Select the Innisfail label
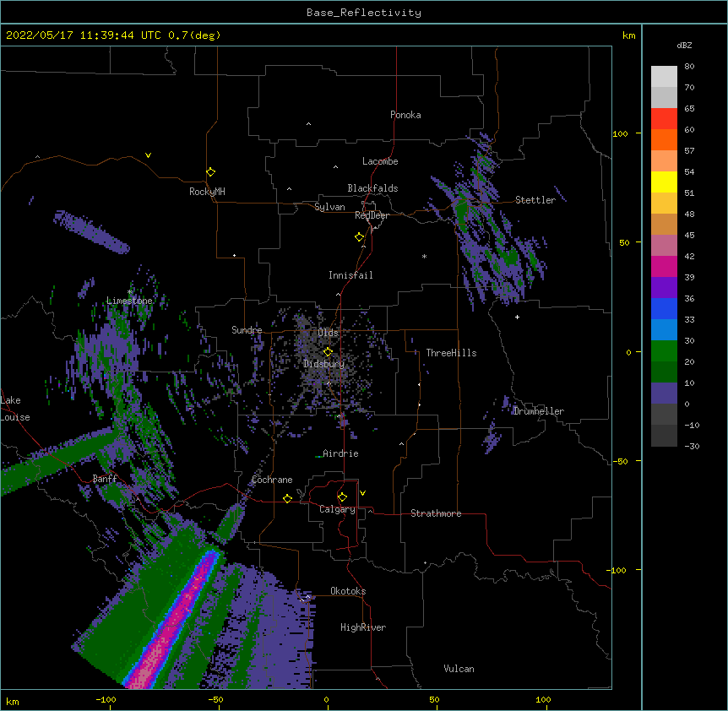Viewport: 728px width, 711px height. [x=350, y=275]
